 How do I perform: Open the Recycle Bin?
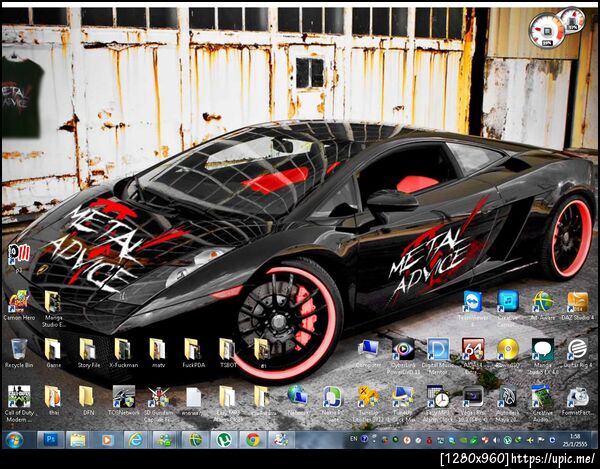19,353
